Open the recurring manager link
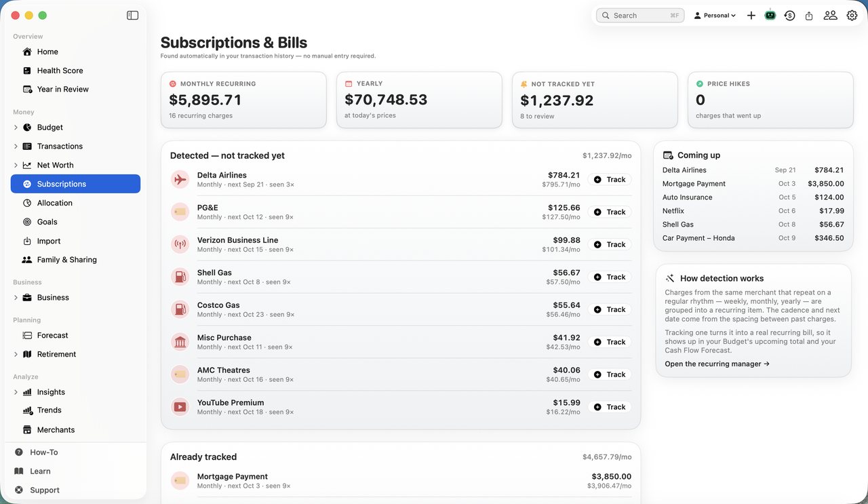 tap(717, 364)
